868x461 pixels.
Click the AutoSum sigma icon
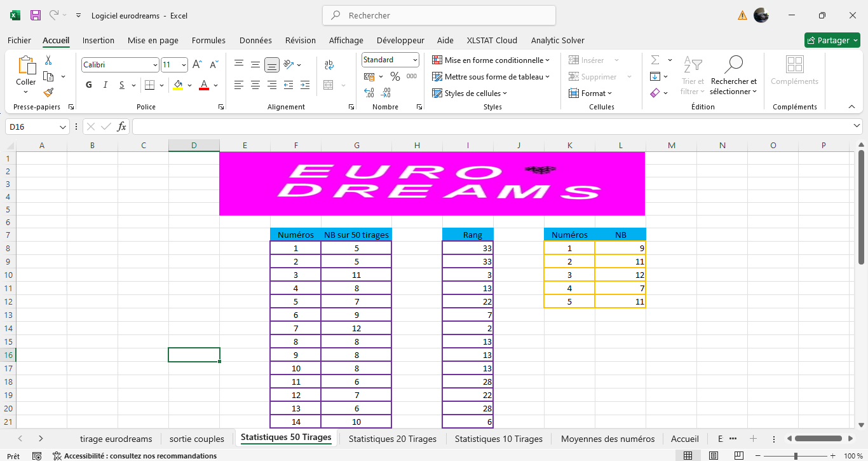click(x=655, y=60)
